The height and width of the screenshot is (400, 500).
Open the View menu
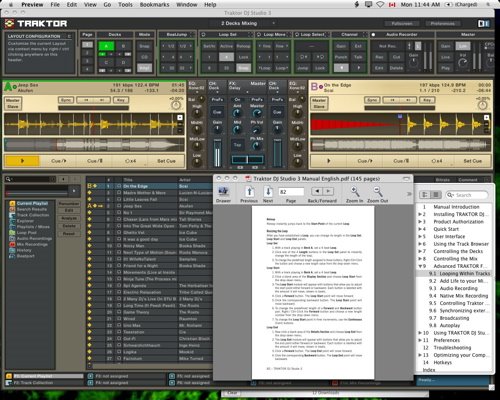(90, 5)
